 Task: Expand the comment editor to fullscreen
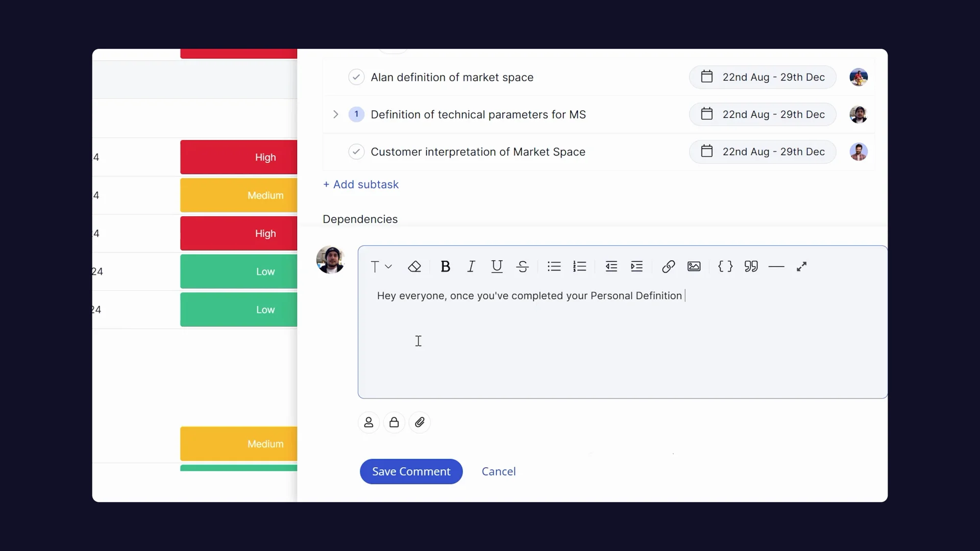(801, 266)
